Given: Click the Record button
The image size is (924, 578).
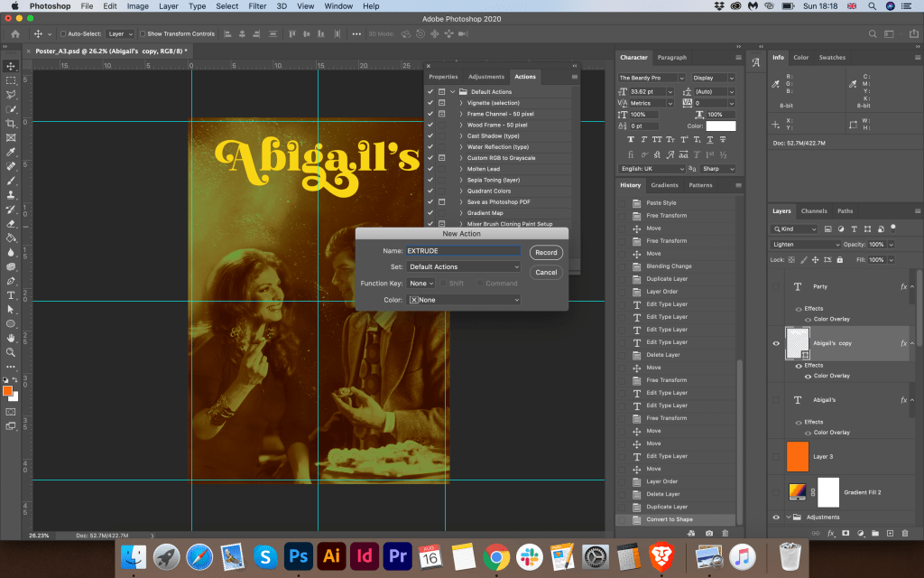Looking at the screenshot, I should pos(546,253).
